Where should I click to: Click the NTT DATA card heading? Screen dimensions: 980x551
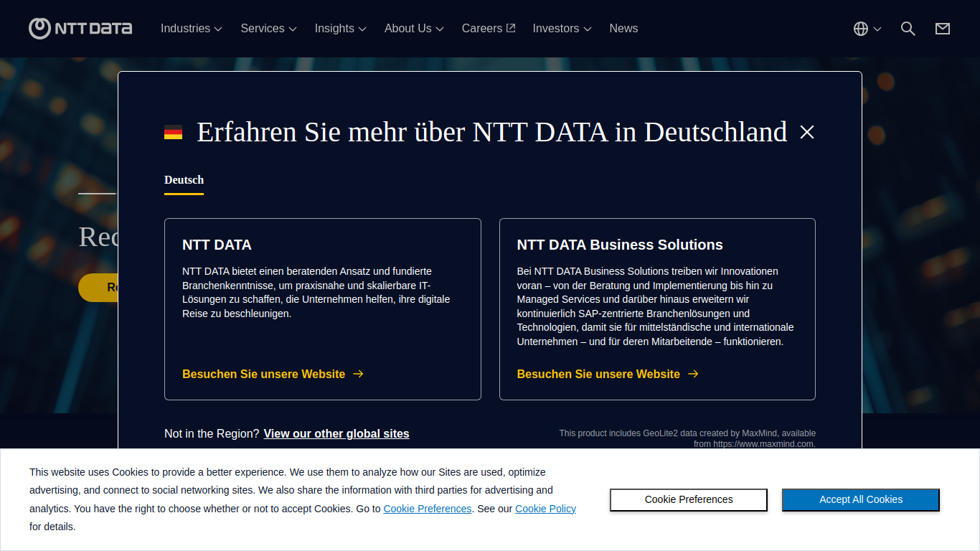click(217, 245)
